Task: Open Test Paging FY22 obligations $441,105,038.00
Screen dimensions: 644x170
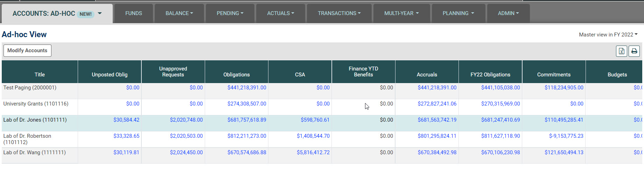Action: point(500,88)
